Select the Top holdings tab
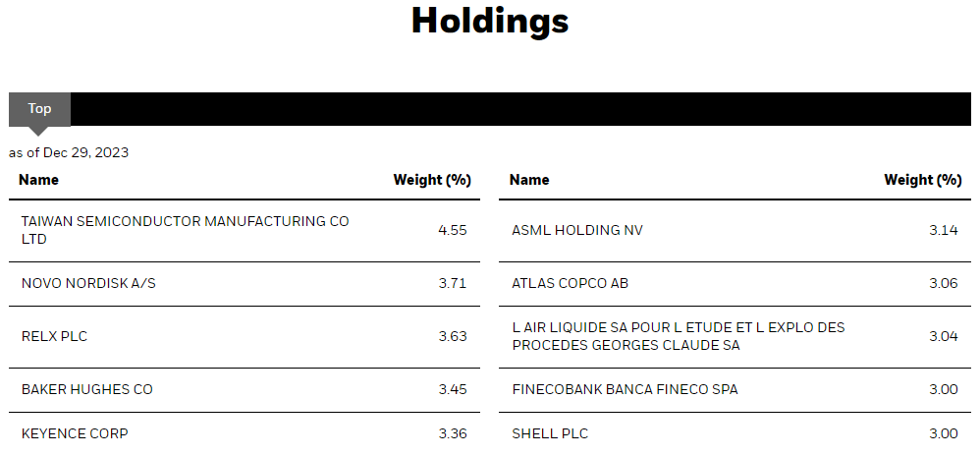 coord(39,109)
